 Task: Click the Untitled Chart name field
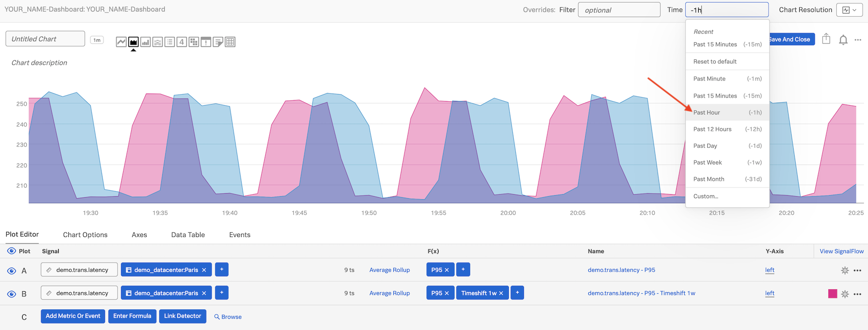45,39
